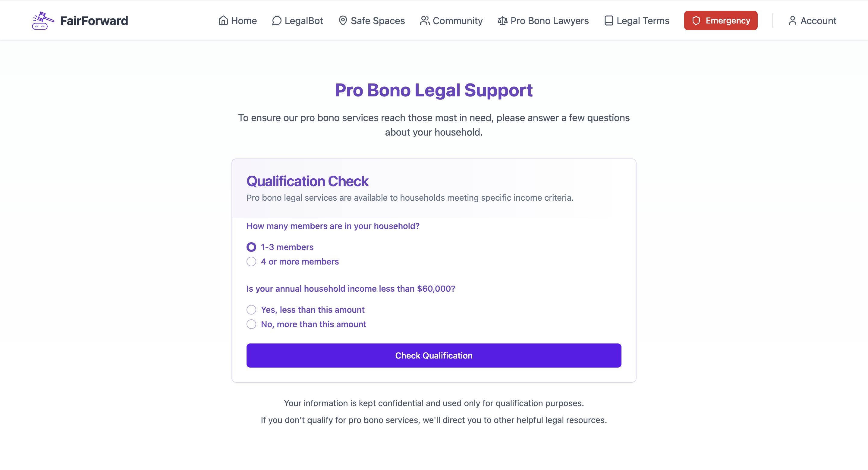The width and height of the screenshot is (868, 470).
Task: Go to the Community page
Action: point(451,20)
